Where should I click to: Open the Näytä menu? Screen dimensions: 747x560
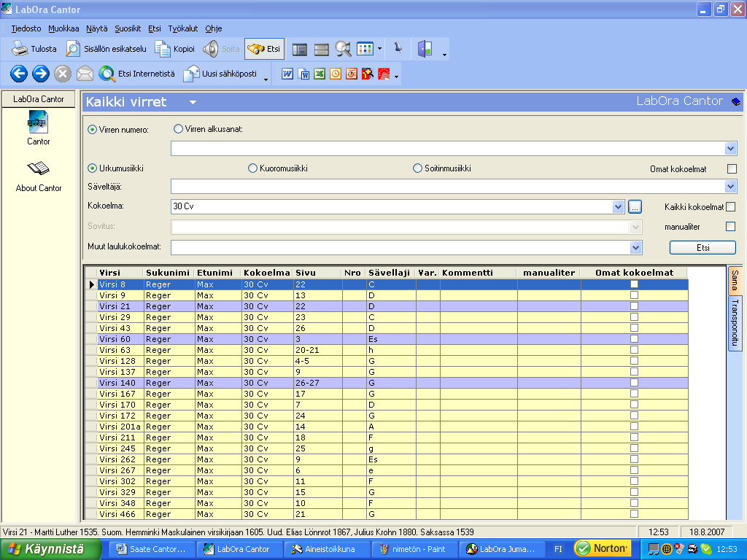[x=97, y=28]
